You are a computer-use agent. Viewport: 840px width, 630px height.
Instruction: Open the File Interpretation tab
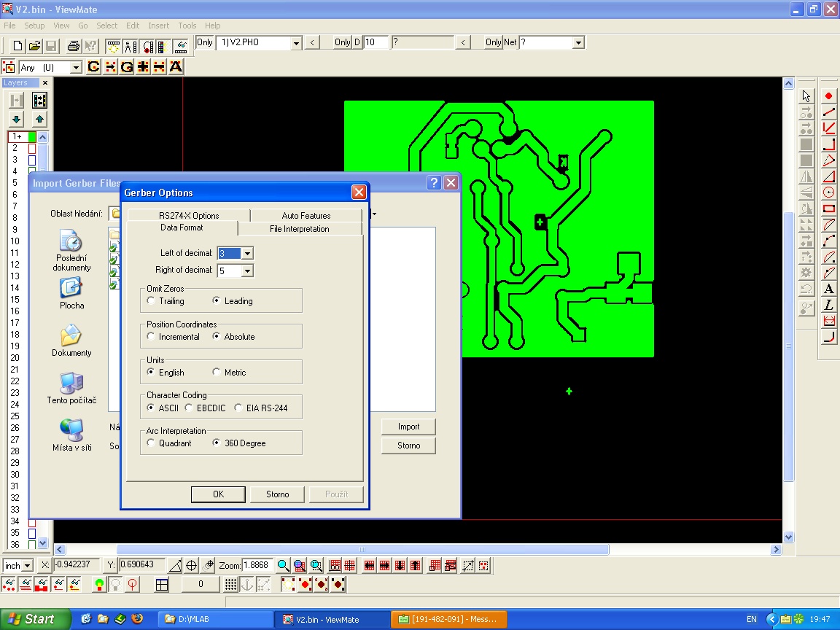pos(299,229)
